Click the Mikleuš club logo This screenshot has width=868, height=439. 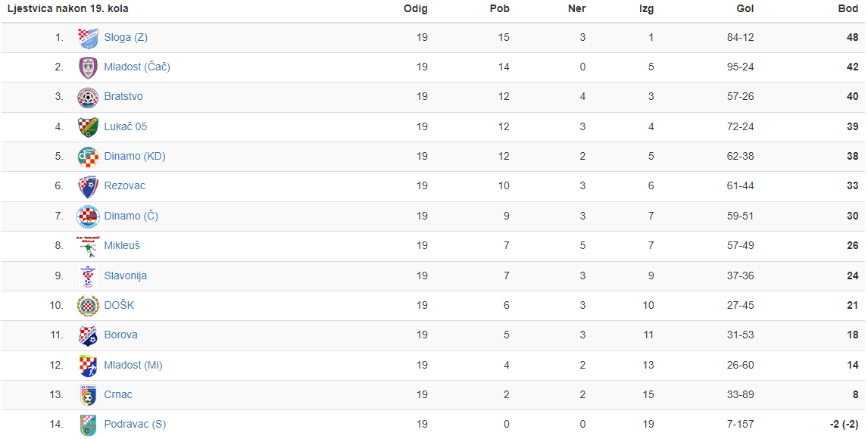click(87, 246)
